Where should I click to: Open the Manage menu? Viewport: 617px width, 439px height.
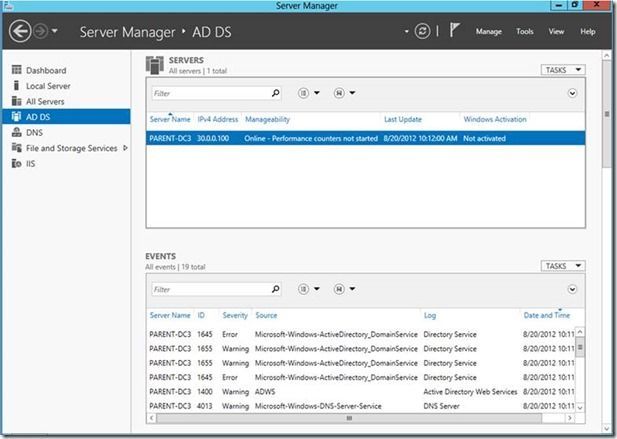click(x=488, y=31)
